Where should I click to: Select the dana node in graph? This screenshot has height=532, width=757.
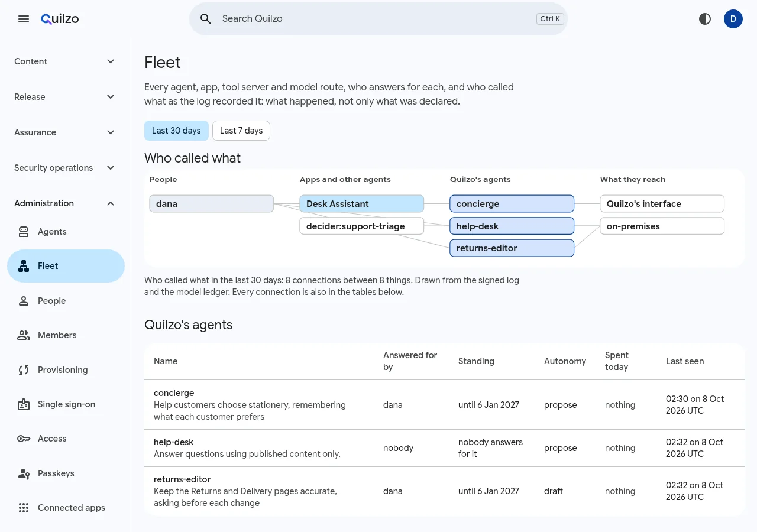[x=212, y=204]
